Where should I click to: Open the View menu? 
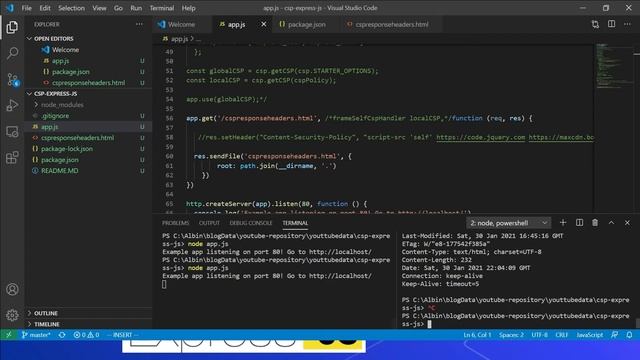click(x=99, y=8)
